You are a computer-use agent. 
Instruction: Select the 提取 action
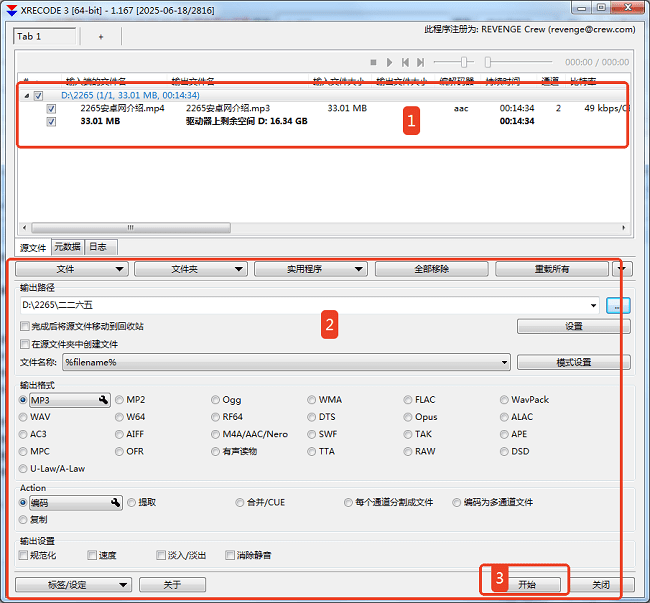131,502
